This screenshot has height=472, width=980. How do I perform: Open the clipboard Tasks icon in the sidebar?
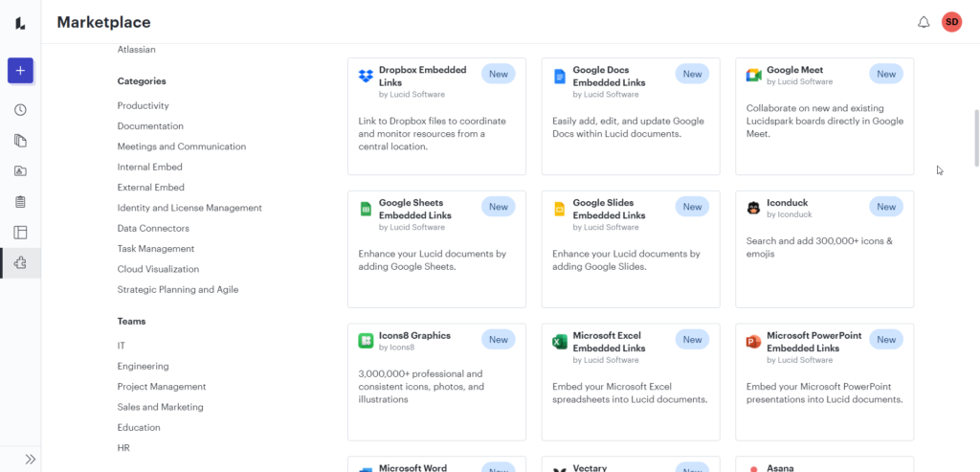tap(20, 202)
